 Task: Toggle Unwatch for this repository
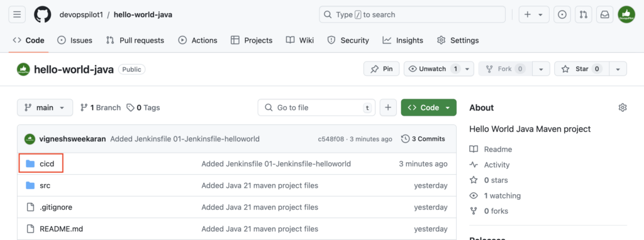pos(438,69)
